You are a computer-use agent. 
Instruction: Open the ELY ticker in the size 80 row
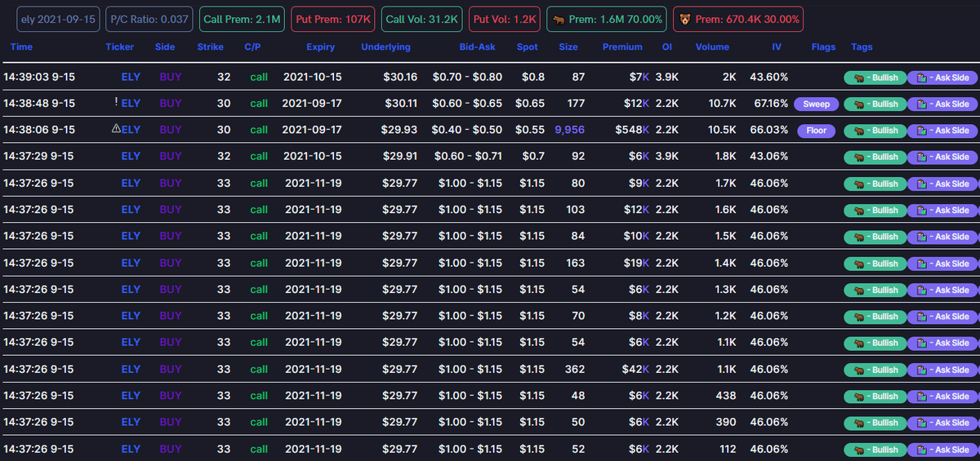point(131,183)
